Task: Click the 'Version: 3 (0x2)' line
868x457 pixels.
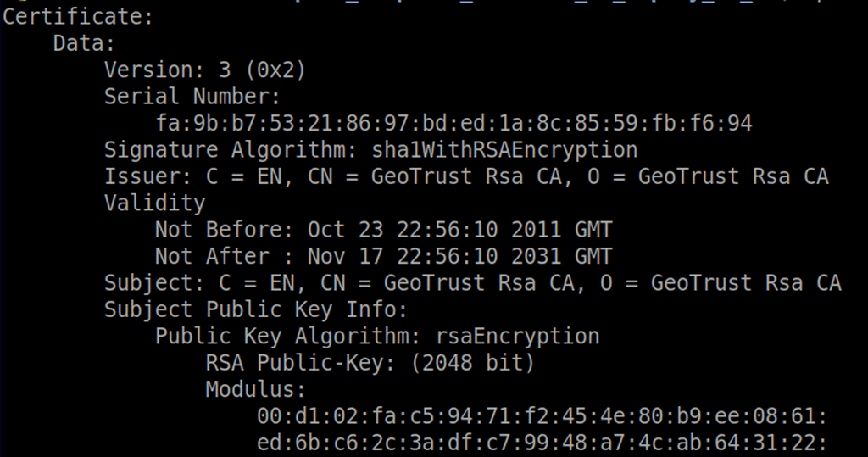Action: (x=204, y=70)
